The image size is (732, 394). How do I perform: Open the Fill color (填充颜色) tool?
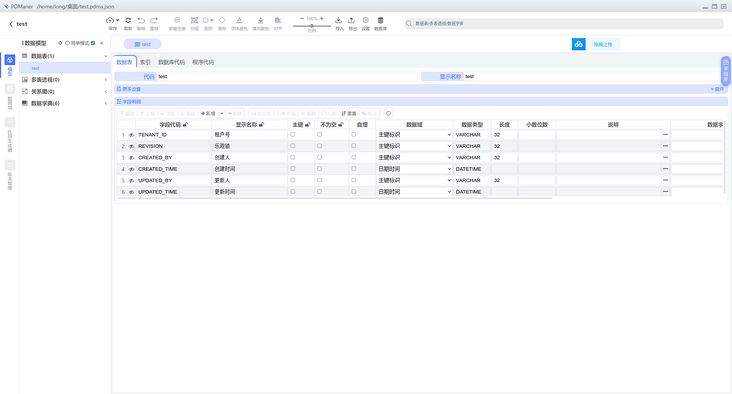tap(260, 20)
